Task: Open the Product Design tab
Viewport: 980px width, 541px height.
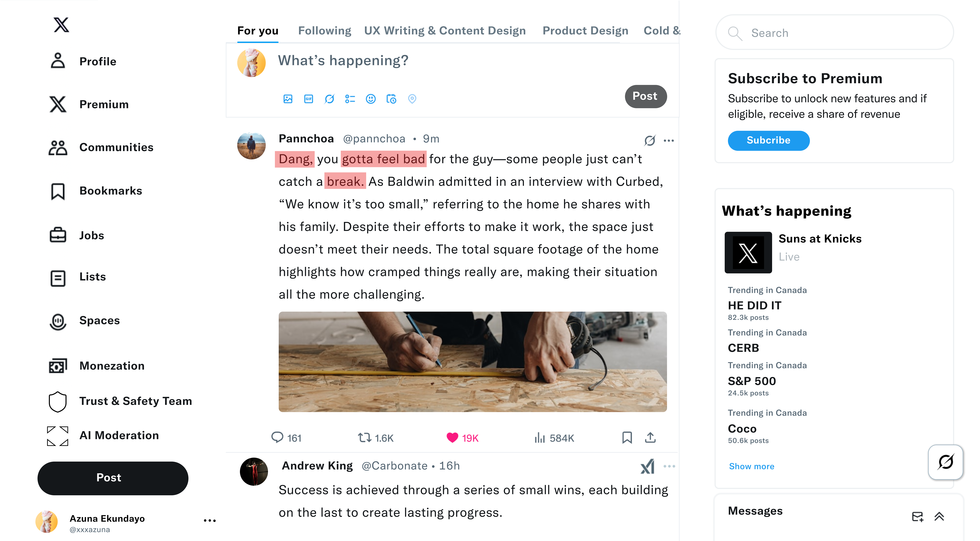Action: pyautogui.click(x=585, y=31)
